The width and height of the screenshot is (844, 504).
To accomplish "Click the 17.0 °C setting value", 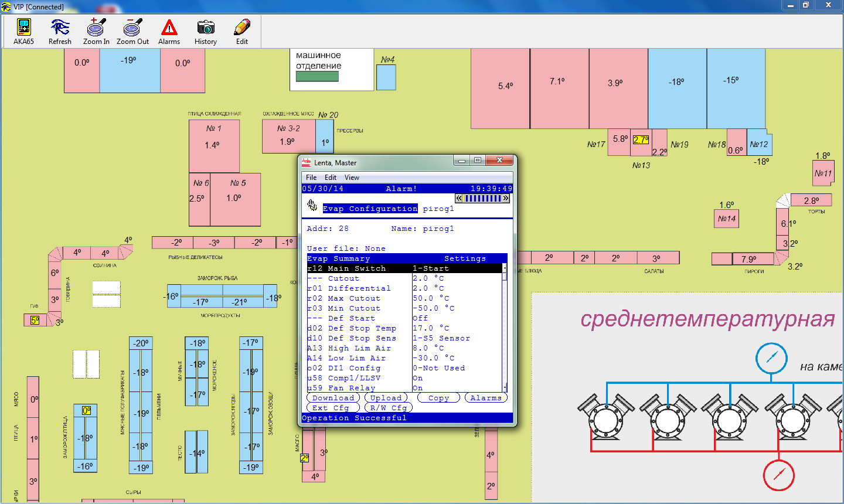I will [431, 328].
